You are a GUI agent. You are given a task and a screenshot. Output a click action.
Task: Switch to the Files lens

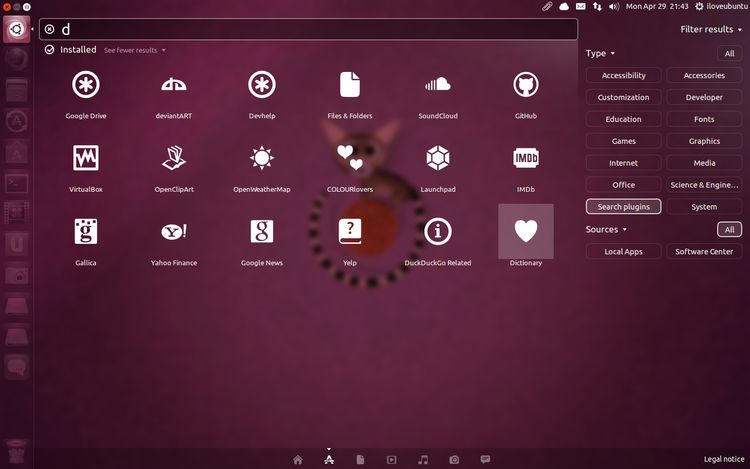[x=360, y=460]
